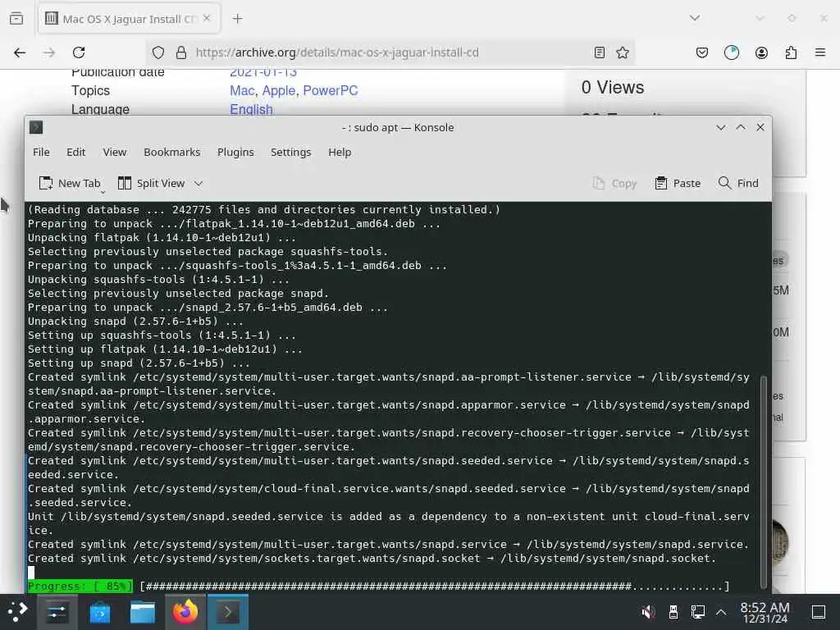Open Find in Konsole toolbar

(738, 183)
